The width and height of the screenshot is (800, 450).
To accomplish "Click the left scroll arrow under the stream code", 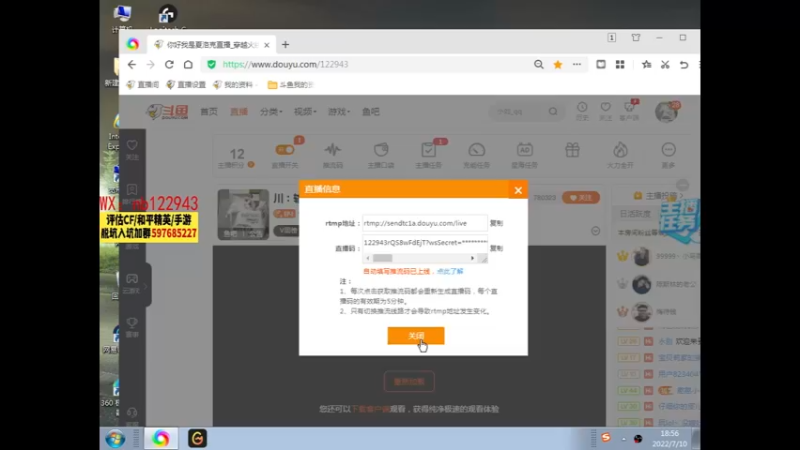I will point(368,258).
